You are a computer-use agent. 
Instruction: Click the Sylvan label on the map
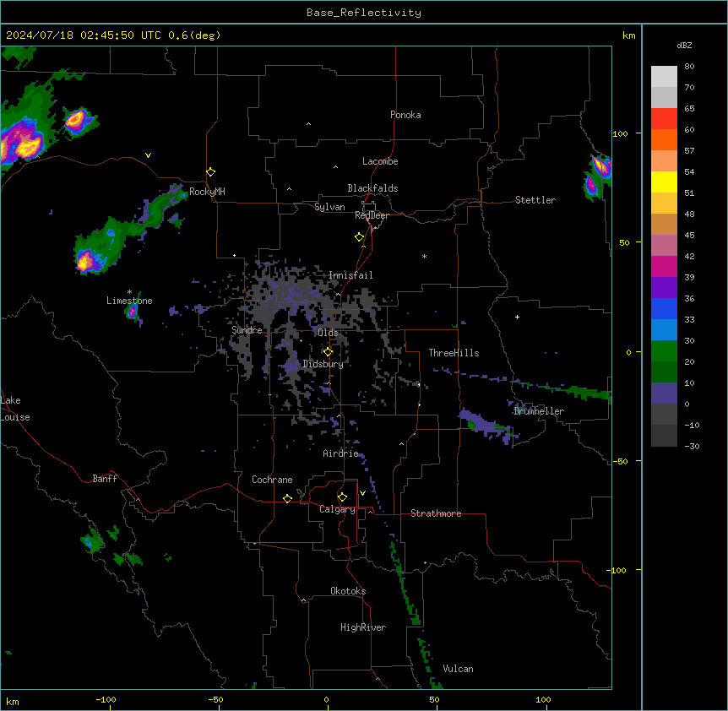tap(329, 207)
